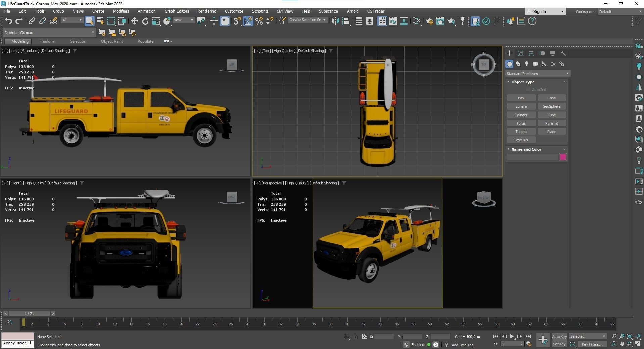Image resolution: width=644 pixels, height=349 pixels.
Task: Toggle Angle Snap
Action: tap(248, 21)
